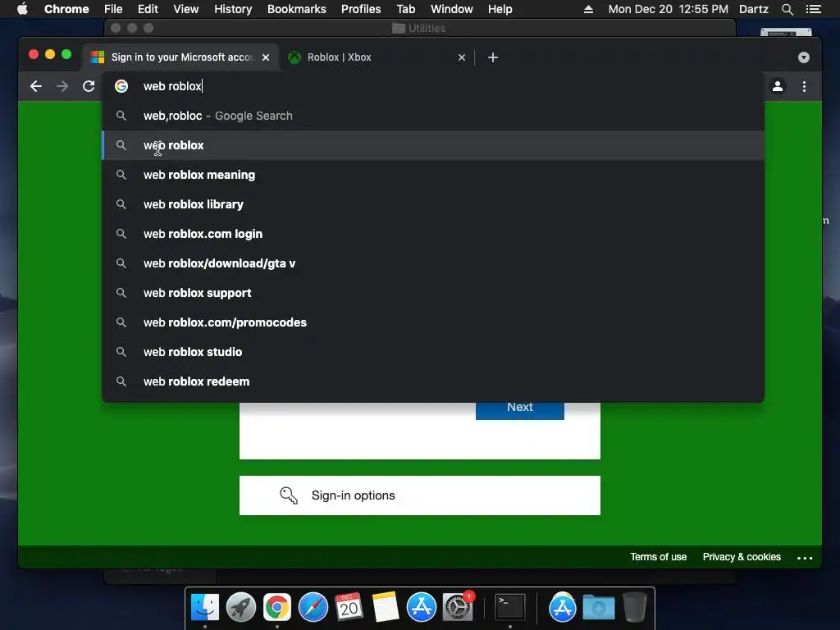Open the Apple menu
840x630 pixels.
[22, 9]
